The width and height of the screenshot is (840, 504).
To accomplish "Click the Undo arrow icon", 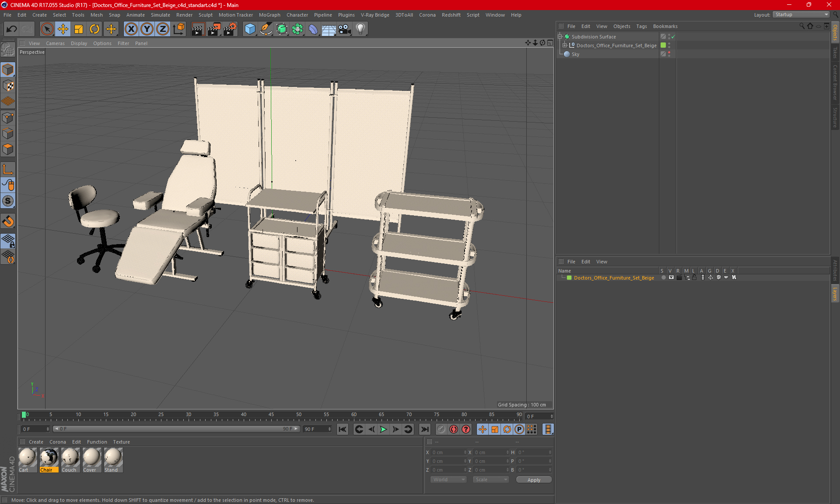I will [x=11, y=29].
